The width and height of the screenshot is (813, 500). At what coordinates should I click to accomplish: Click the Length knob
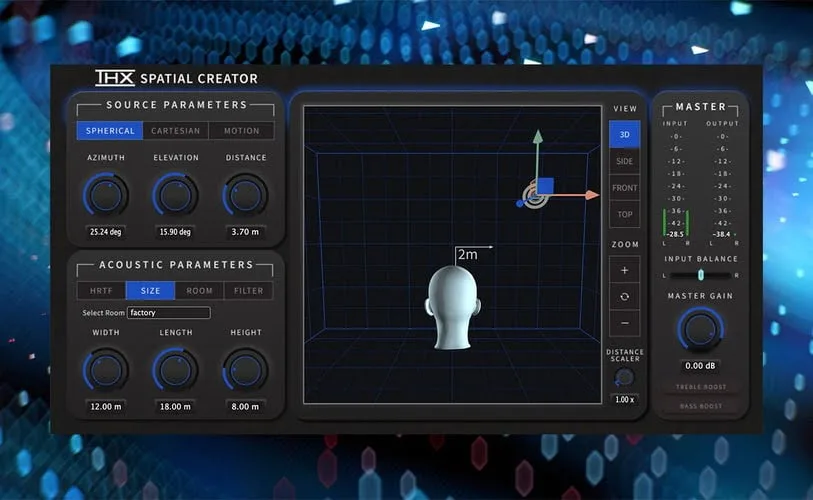coord(175,370)
